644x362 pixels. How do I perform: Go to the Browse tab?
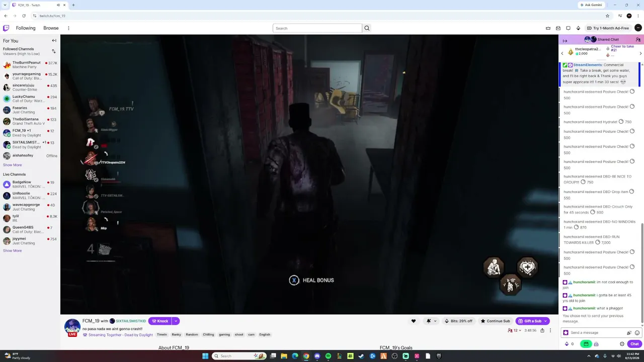pos(51,28)
